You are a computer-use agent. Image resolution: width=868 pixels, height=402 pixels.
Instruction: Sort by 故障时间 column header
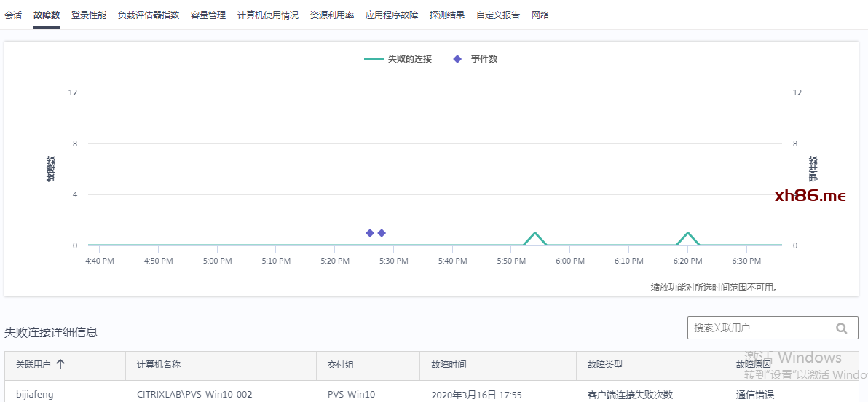click(449, 365)
